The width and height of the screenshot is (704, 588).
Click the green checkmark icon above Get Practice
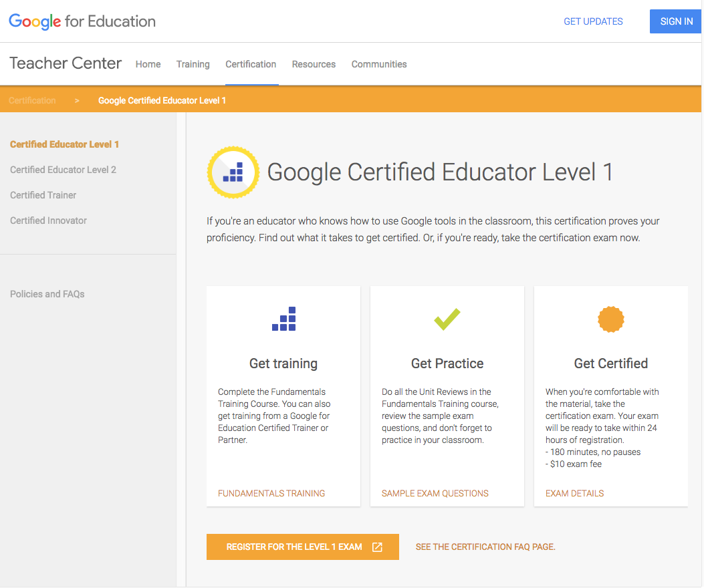pos(447,319)
